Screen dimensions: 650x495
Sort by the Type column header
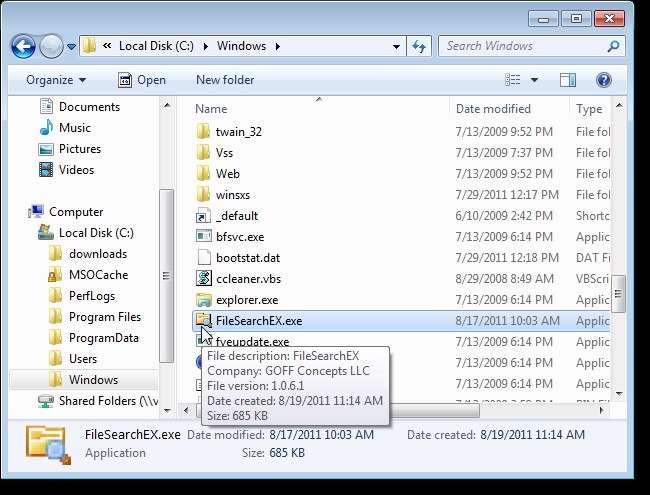tap(589, 109)
